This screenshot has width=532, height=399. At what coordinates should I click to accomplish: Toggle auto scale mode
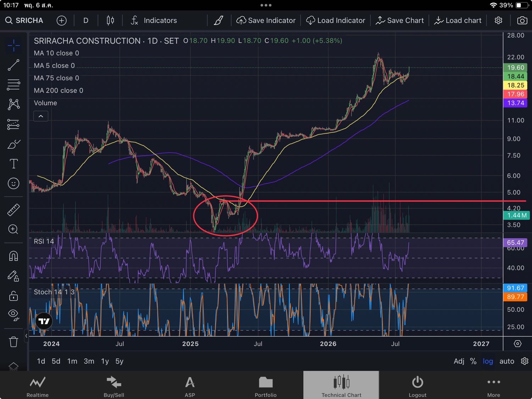point(507,361)
